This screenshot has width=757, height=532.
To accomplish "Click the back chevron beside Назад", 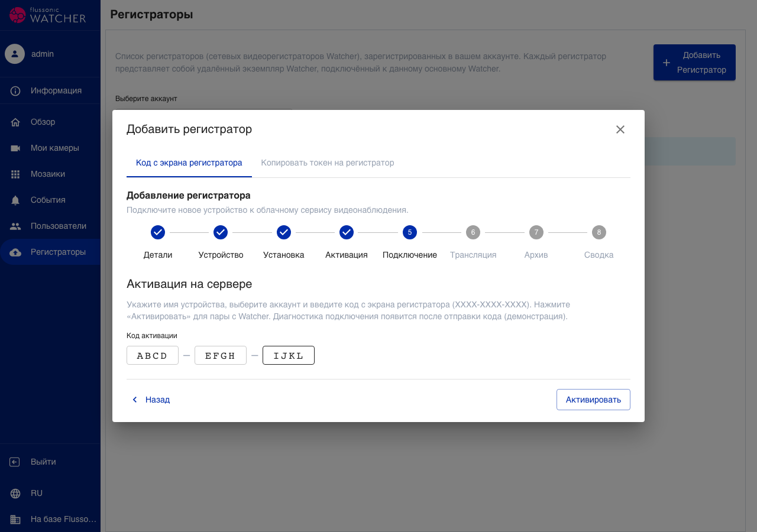I will tap(135, 400).
